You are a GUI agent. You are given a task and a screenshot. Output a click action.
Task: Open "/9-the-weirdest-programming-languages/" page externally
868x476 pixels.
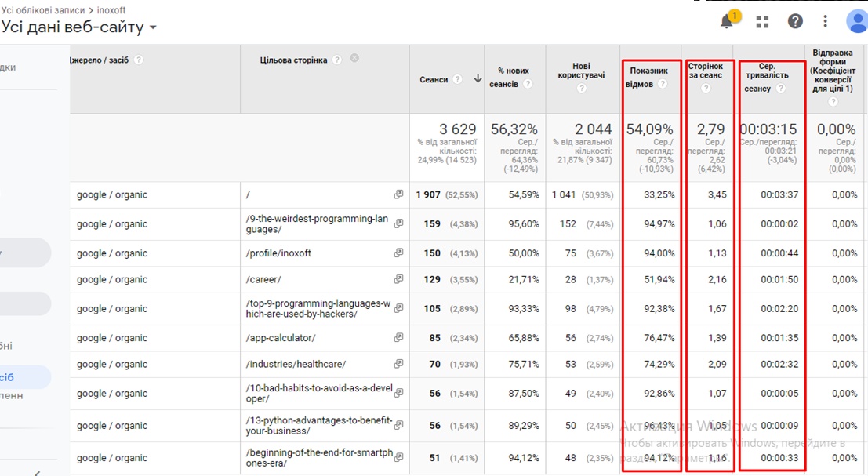pos(398,223)
